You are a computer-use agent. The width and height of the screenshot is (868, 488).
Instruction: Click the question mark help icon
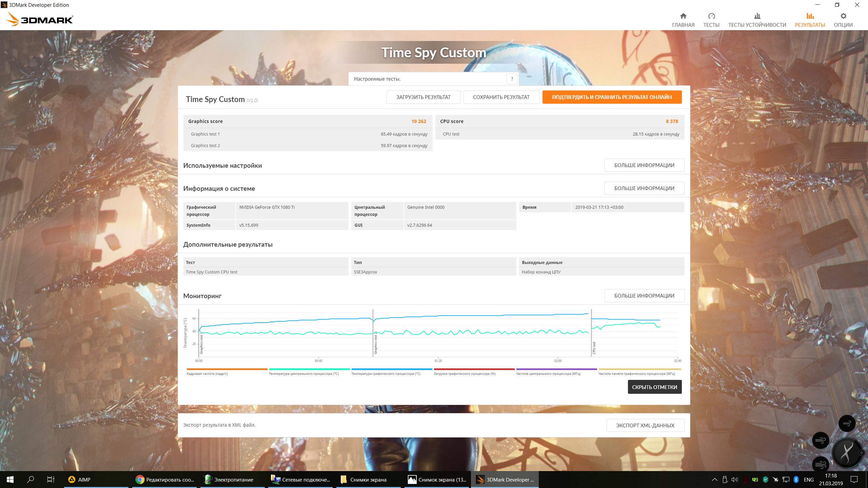click(512, 79)
